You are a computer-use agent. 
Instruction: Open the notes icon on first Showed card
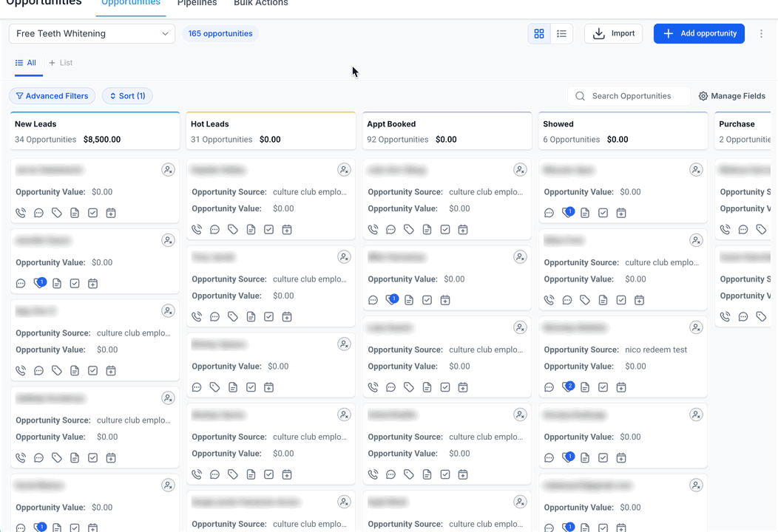(x=585, y=213)
